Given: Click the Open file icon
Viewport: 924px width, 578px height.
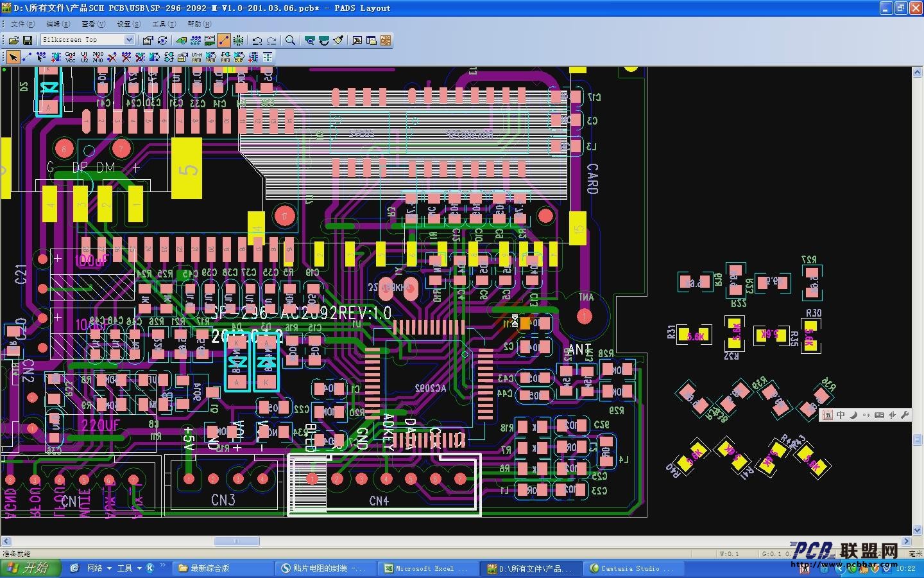Looking at the screenshot, I should tap(13, 40).
